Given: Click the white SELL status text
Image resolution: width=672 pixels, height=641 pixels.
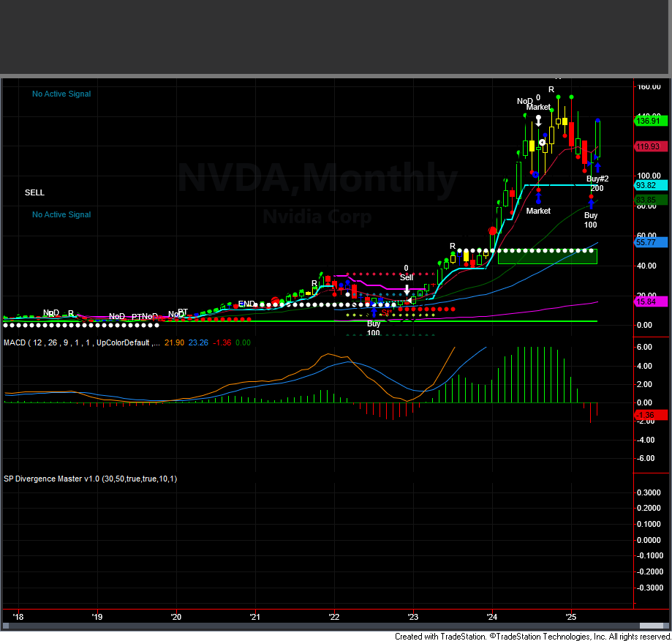Looking at the screenshot, I should pos(34,192).
